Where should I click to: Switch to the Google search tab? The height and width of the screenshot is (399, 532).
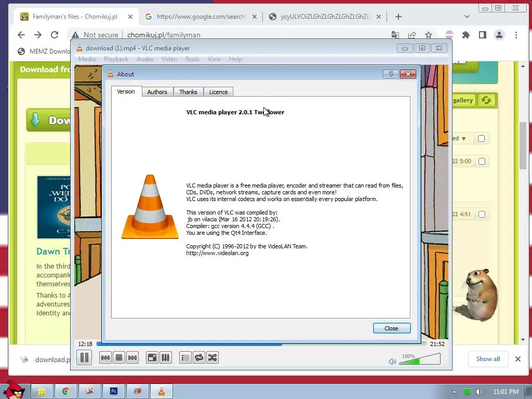click(201, 17)
